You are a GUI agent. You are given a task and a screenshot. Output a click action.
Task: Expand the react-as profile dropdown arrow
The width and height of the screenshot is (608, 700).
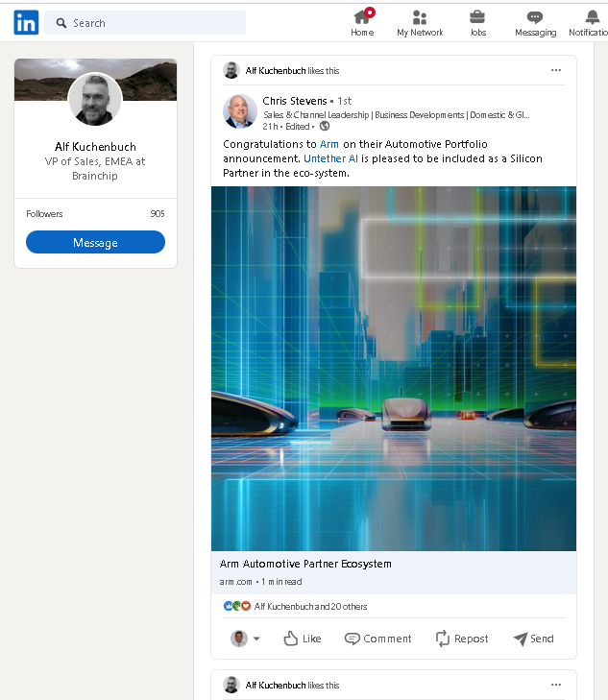(x=256, y=640)
